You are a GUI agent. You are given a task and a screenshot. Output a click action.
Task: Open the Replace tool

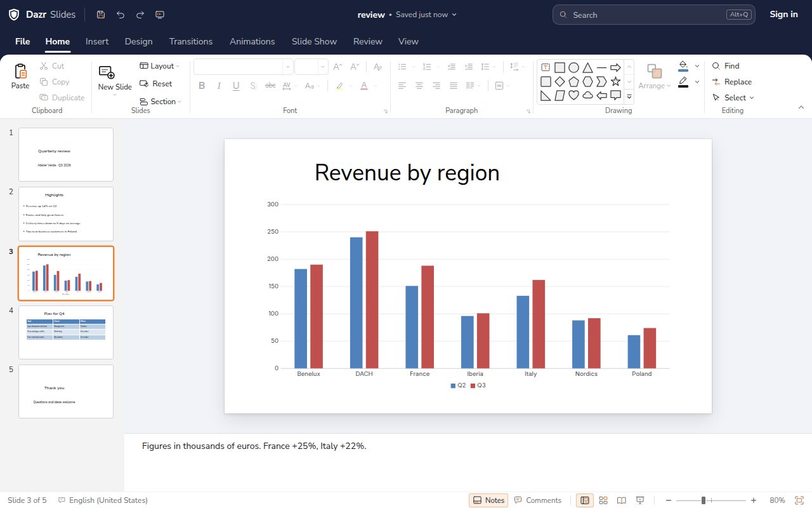732,82
